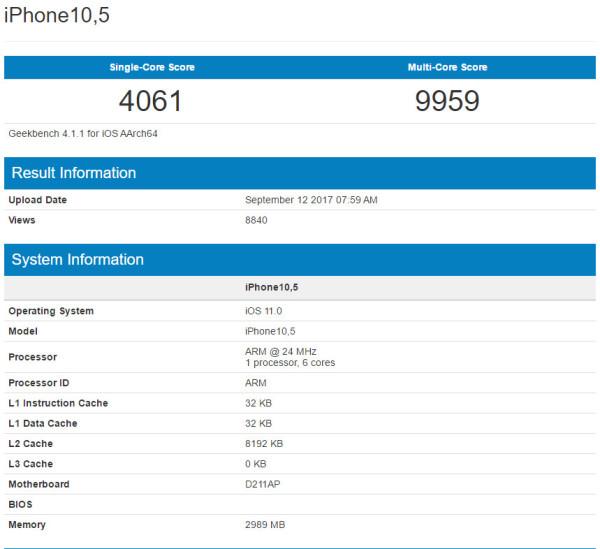The width and height of the screenshot is (600, 549).
Task: Select the Processor ID value ARM
Action: (x=256, y=383)
